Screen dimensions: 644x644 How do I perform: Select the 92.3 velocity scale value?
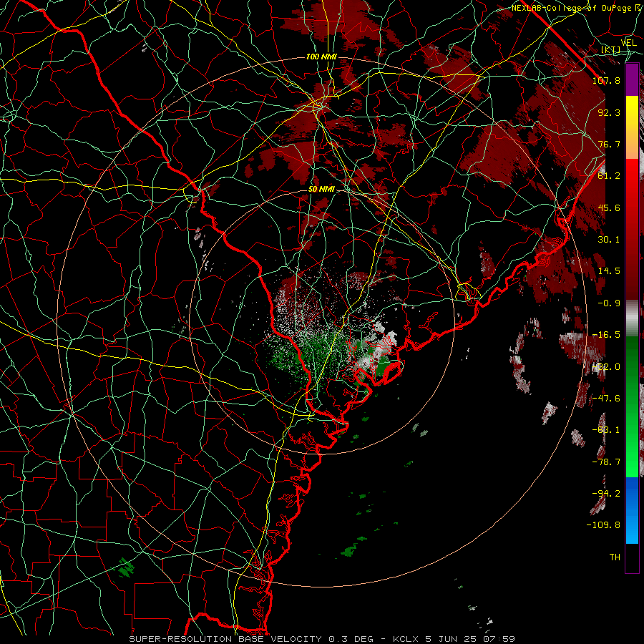pyautogui.click(x=609, y=112)
